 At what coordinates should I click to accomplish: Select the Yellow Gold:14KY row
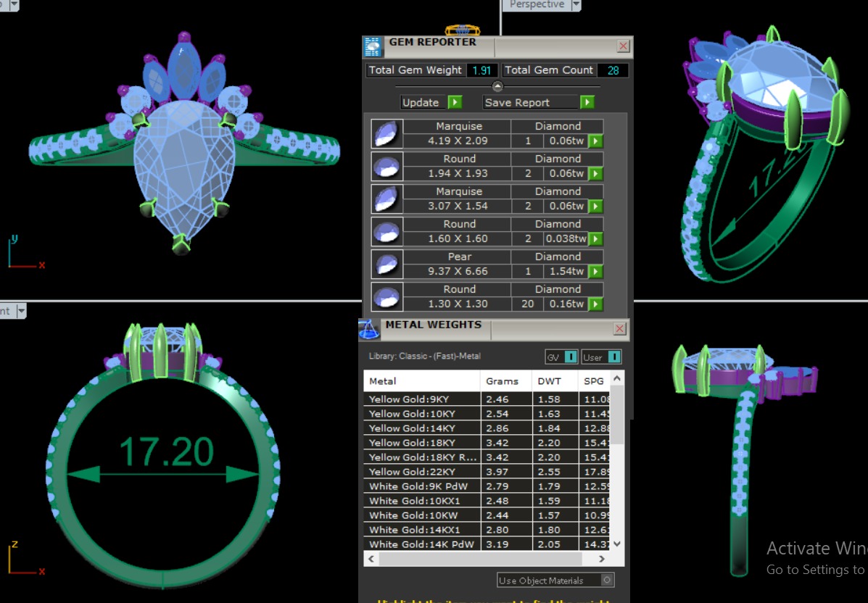(x=487, y=428)
